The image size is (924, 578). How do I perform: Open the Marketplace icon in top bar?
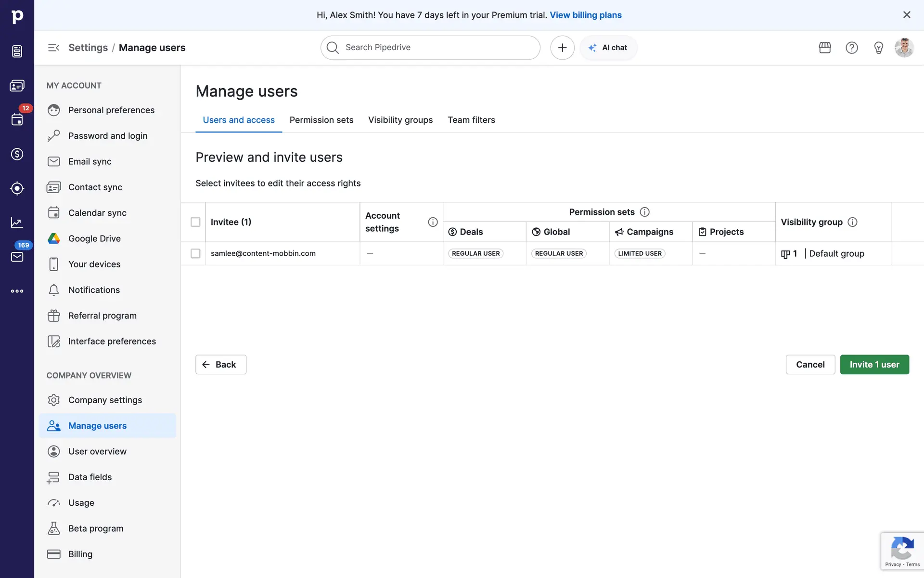(825, 48)
